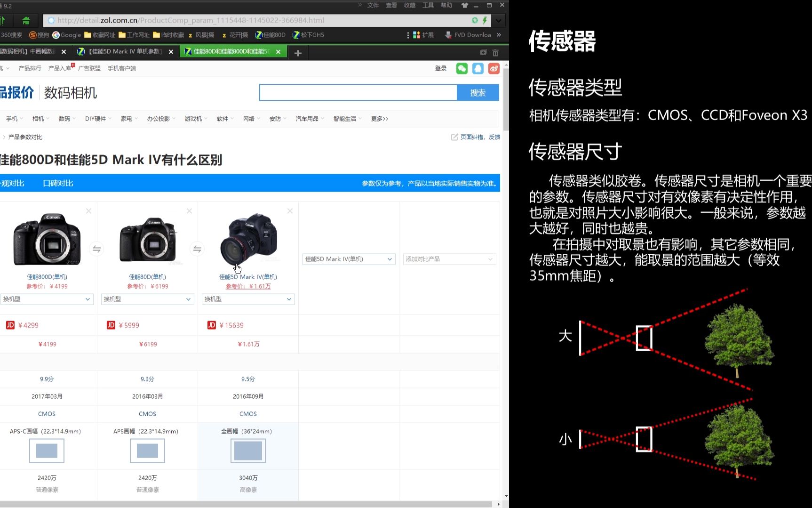Click the JD icon next to ¥4299
The image size is (812, 508).
10,325
